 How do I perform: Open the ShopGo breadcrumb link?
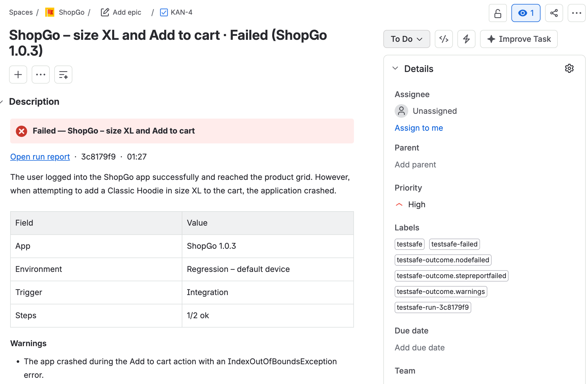(72, 12)
